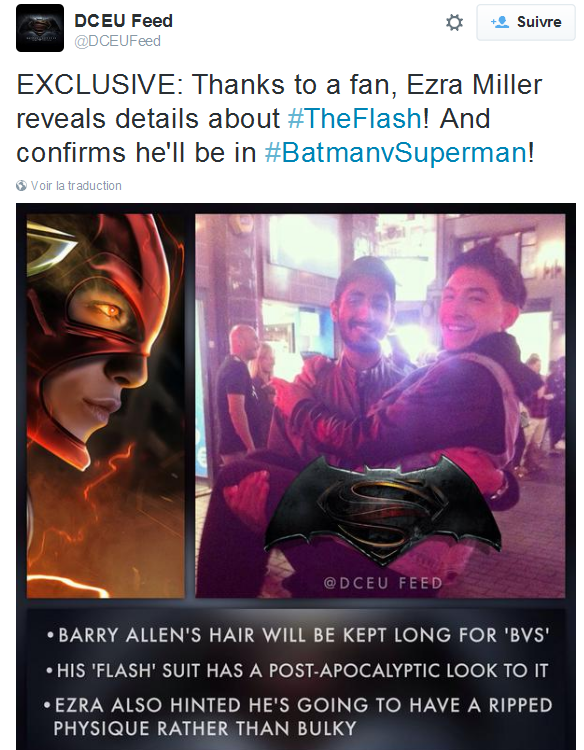The width and height of the screenshot is (584, 750).
Task: Open the #BatmanvSuperman hashtag
Action: click(396, 153)
